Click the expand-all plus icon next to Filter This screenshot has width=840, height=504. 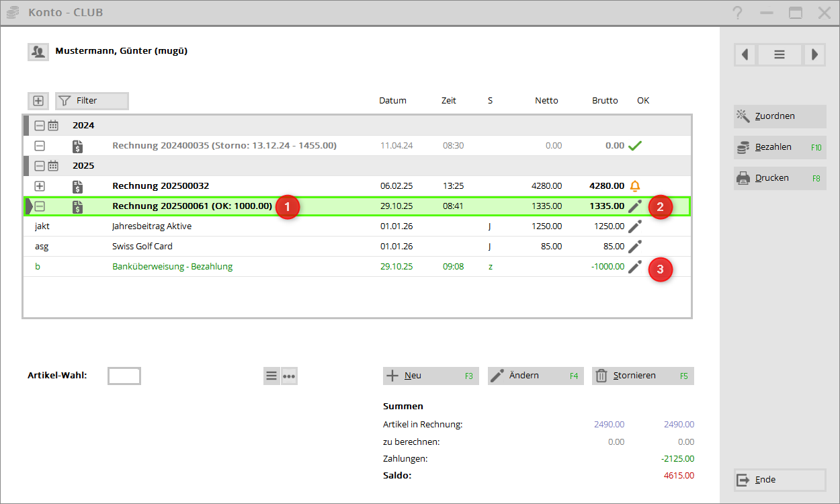tap(38, 101)
